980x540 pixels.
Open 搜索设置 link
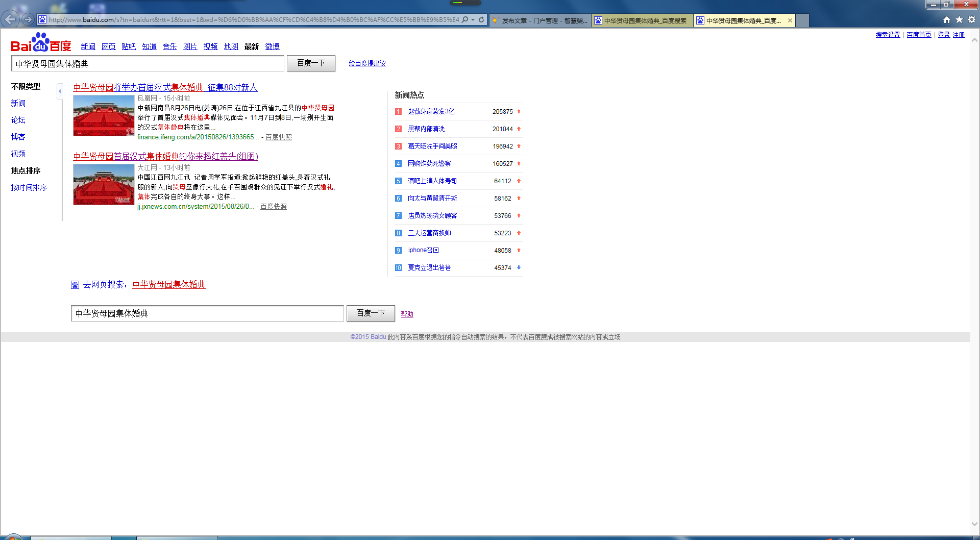coord(888,35)
